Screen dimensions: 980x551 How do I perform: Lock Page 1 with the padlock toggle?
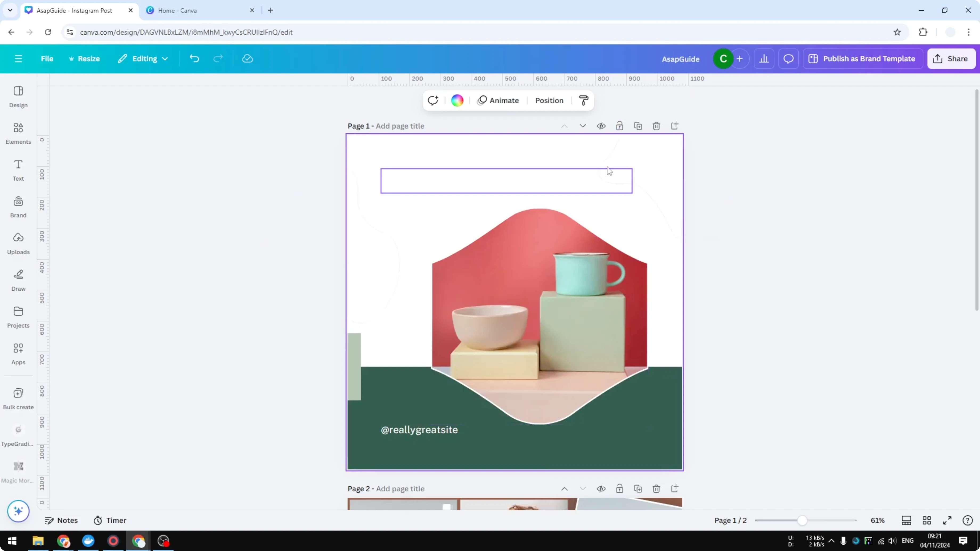(619, 125)
